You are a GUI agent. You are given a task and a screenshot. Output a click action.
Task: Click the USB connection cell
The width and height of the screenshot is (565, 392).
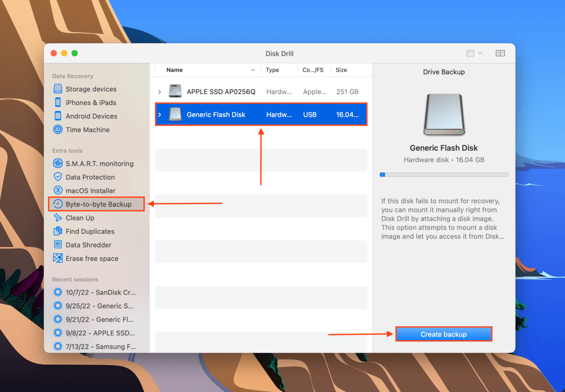click(310, 114)
